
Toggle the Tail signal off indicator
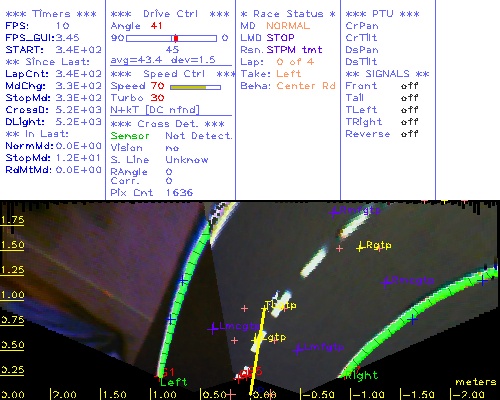409,98
